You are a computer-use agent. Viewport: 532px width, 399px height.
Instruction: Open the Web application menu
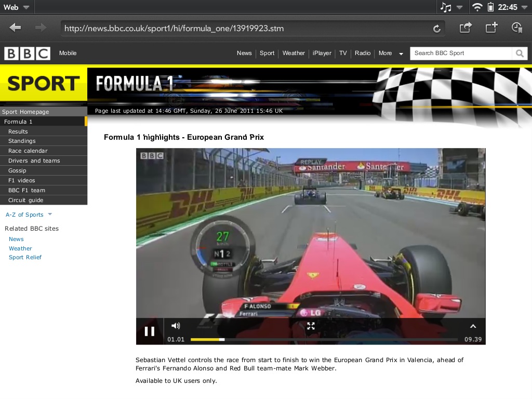pyautogui.click(x=16, y=7)
